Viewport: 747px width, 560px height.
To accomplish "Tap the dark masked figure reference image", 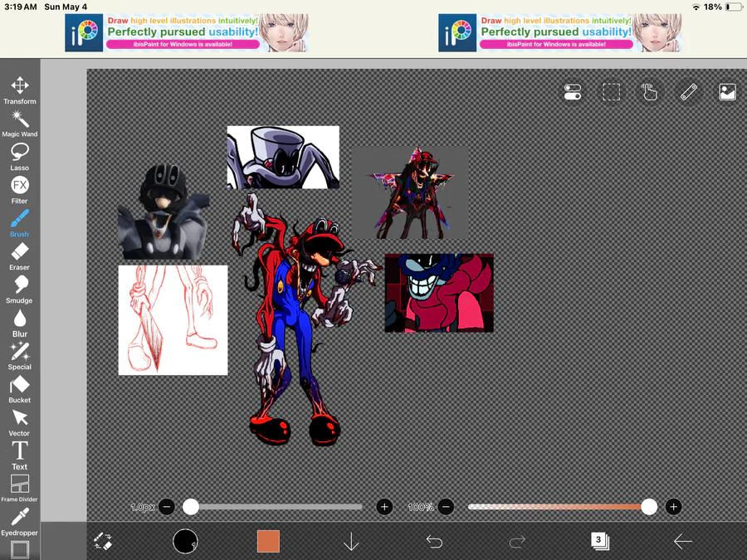I will (163, 212).
